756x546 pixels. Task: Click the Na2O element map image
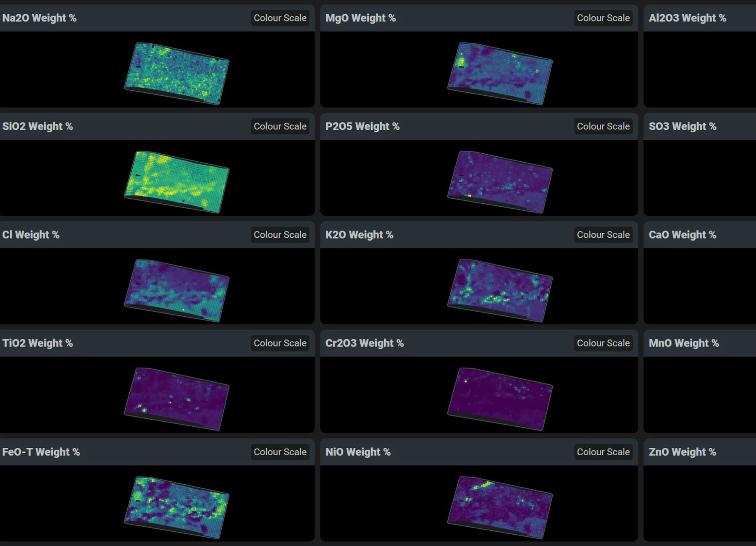coord(177,73)
